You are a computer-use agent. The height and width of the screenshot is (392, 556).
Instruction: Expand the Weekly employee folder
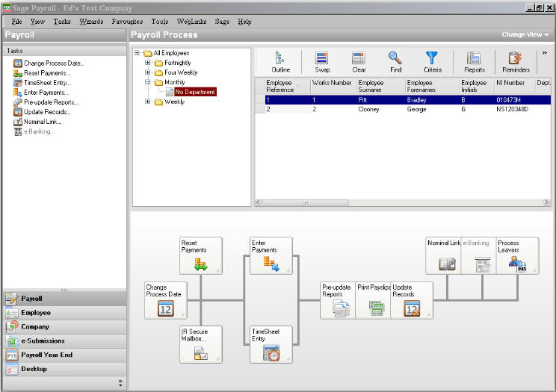coord(148,102)
